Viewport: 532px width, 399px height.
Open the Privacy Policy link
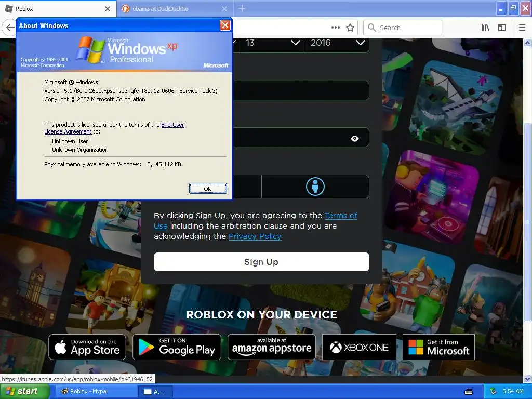tap(255, 236)
